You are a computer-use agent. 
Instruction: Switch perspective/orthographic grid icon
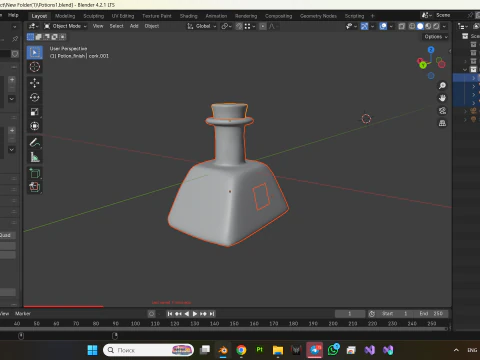tap(442, 123)
